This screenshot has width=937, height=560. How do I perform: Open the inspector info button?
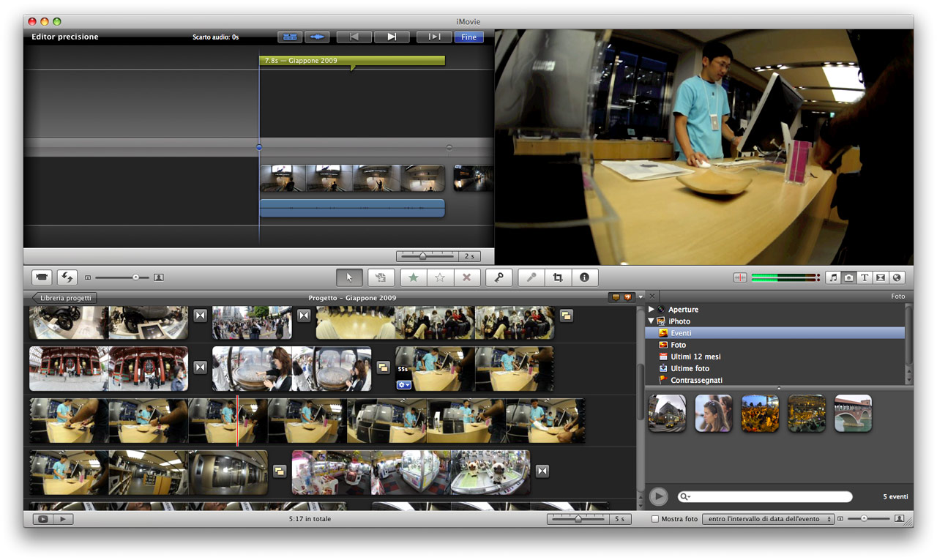(584, 277)
